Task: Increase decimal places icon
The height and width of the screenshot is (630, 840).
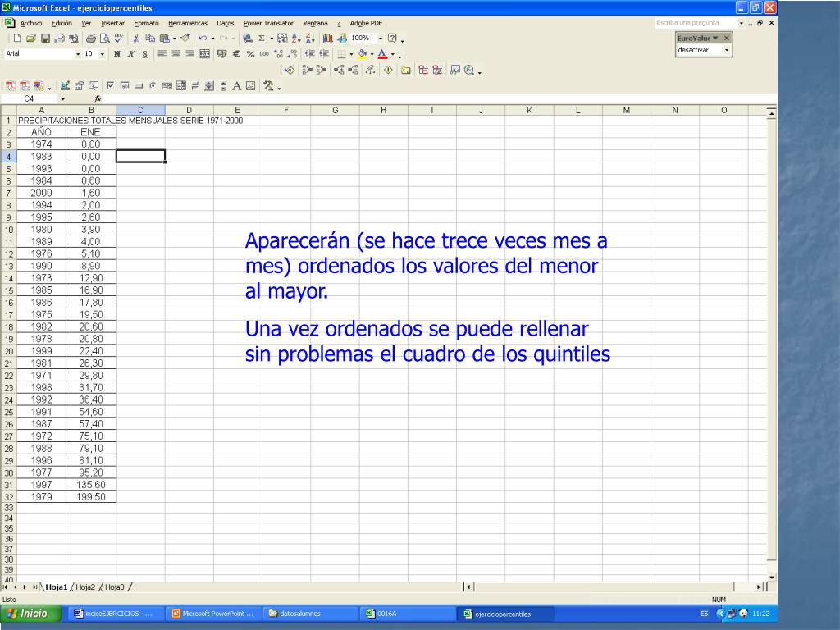Action: 278,53
